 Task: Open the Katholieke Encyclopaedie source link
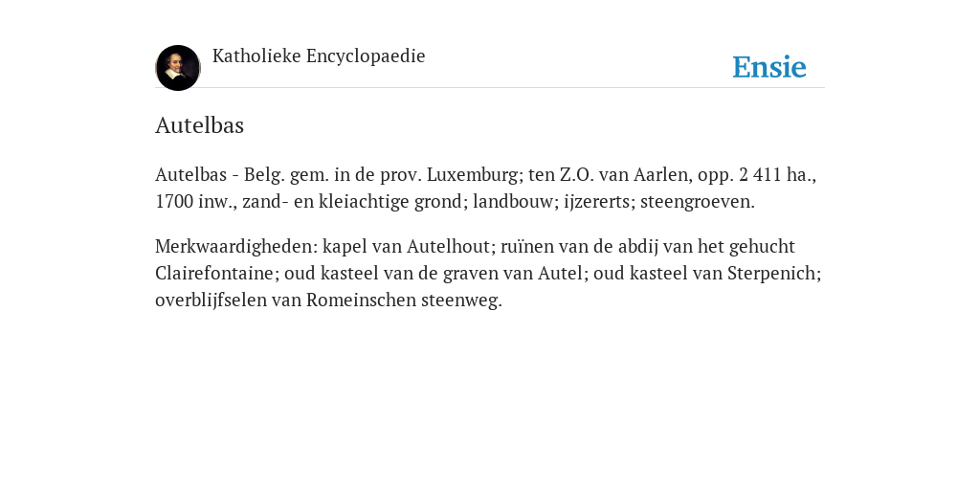[x=319, y=56]
